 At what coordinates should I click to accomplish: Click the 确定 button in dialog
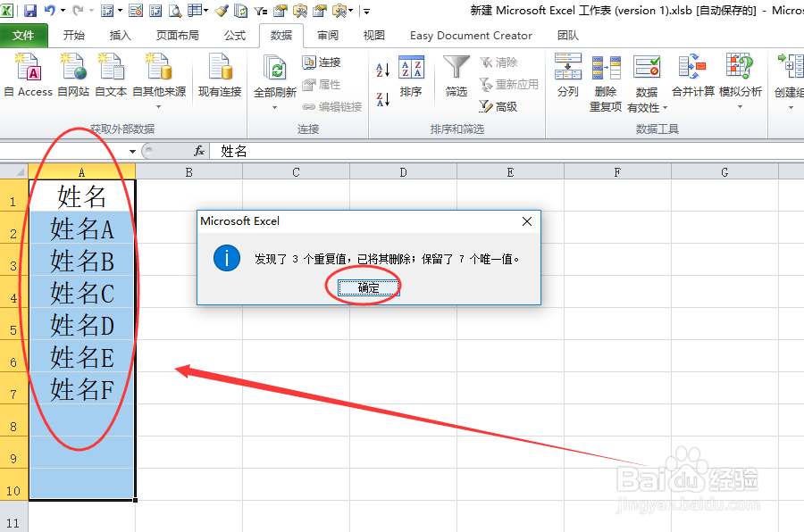(369, 288)
